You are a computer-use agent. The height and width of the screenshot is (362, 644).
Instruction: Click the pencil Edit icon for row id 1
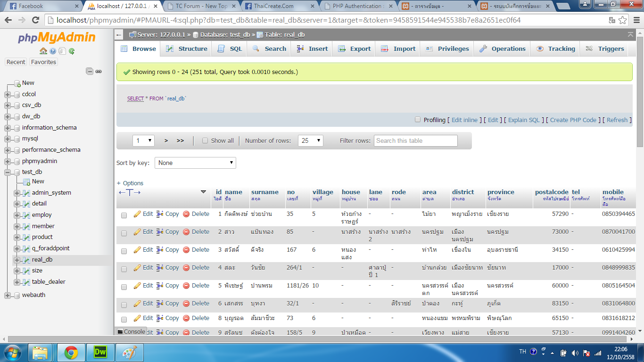(137, 214)
